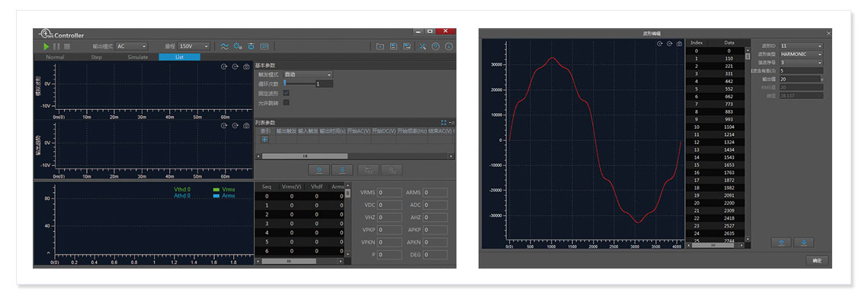Click the Data column header in waveform editor
This screenshot has width=868, height=306.
click(729, 42)
